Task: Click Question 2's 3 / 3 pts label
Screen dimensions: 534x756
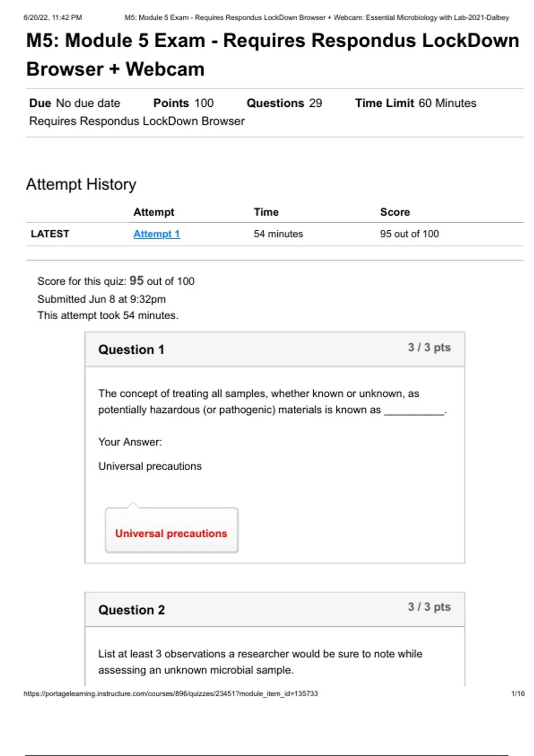Action: coord(429,607)
